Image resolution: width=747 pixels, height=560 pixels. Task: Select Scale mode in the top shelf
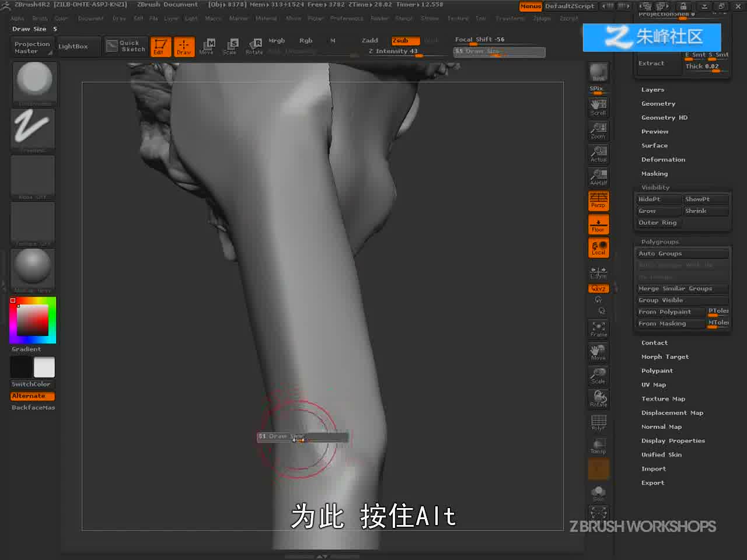[231, 46]
